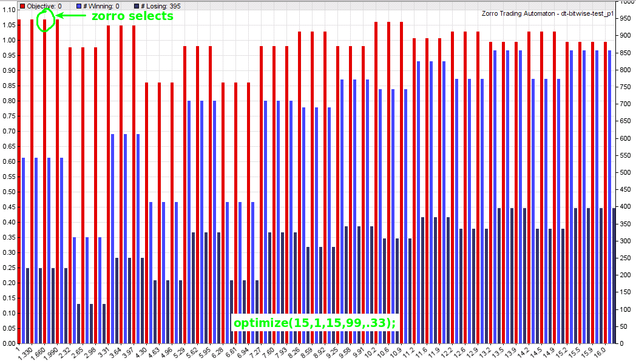Image resolution: width=636 pixels, height=364 pixels.
Task: Click the red Objective legend swatch
Action: coord(22,5)
